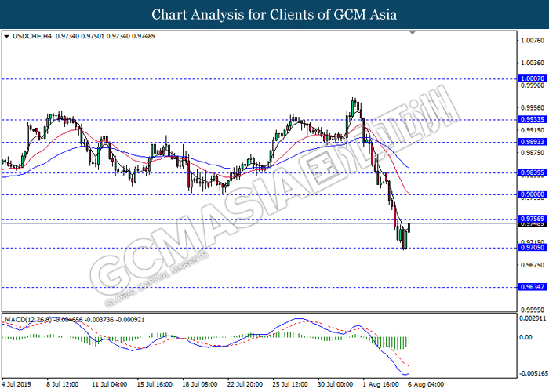The width and height of the screenshot is (549, 392).
Task: Click the 18 Jul 08:00 time label
Action: click(199, 384)
